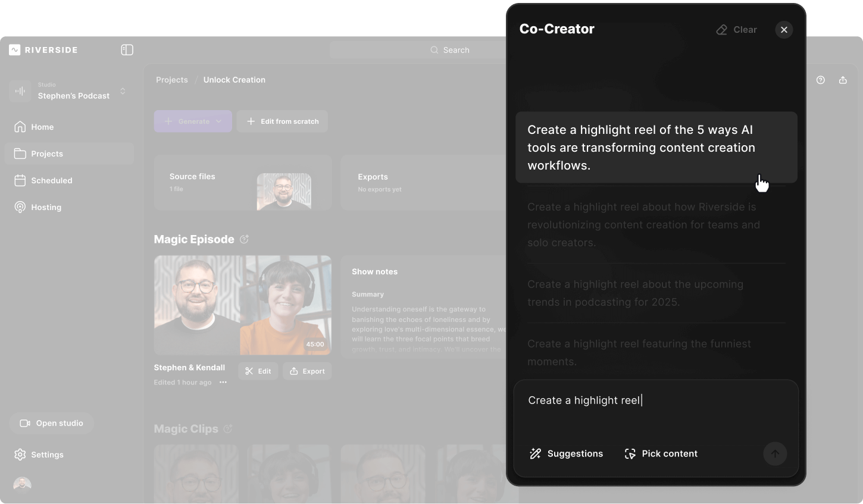Image resolution: width=863 pixels, height=504 pixels.
Task: Click the Projects folder icon
Action: coord(20,154)
